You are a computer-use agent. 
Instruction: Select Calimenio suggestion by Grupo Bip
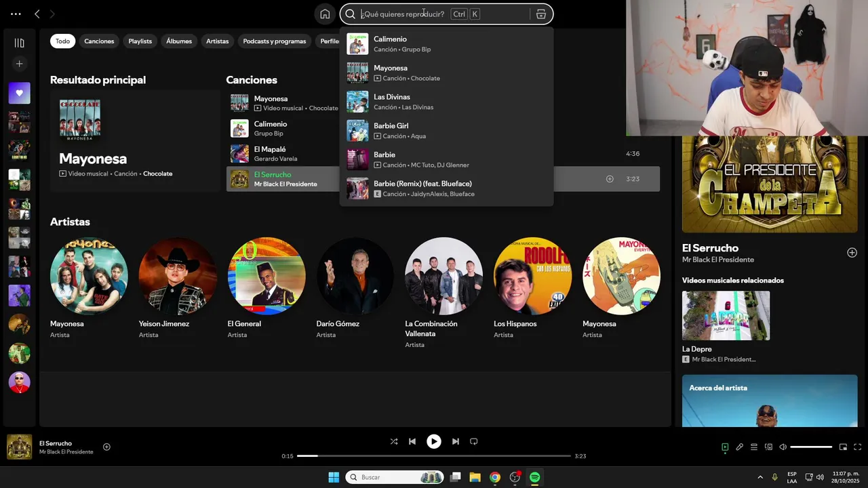(446, 44)
